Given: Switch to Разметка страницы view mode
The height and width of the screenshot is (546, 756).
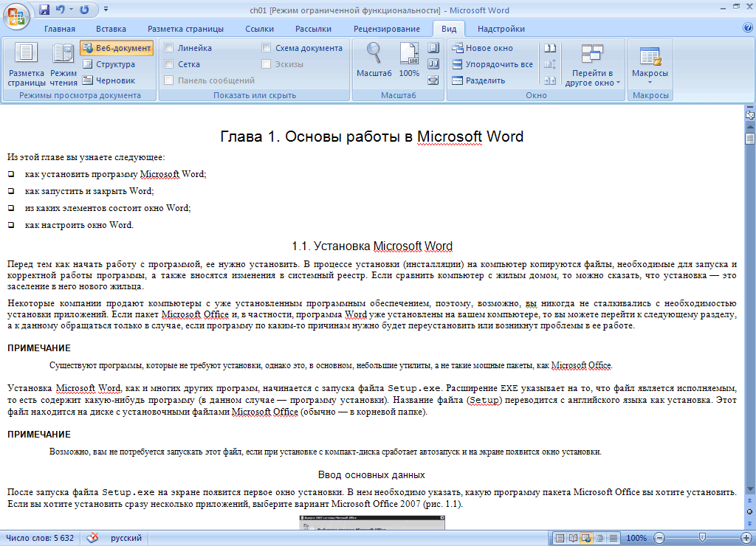Looking at the screenshot, I should (x=27, y=65).
